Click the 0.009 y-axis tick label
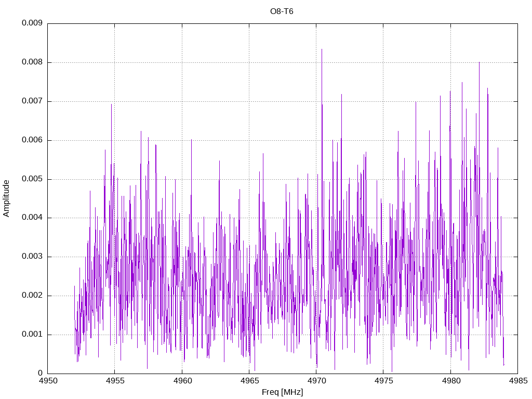 click(32, 23)
